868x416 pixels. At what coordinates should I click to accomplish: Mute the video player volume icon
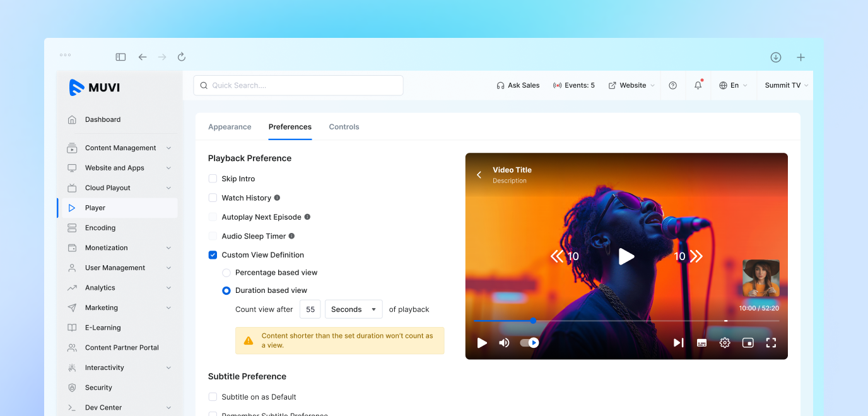(504, 343)
